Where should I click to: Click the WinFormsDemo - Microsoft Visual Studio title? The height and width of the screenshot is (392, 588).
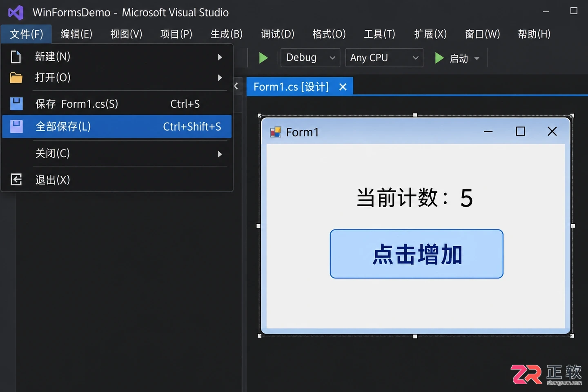point(131,13)
